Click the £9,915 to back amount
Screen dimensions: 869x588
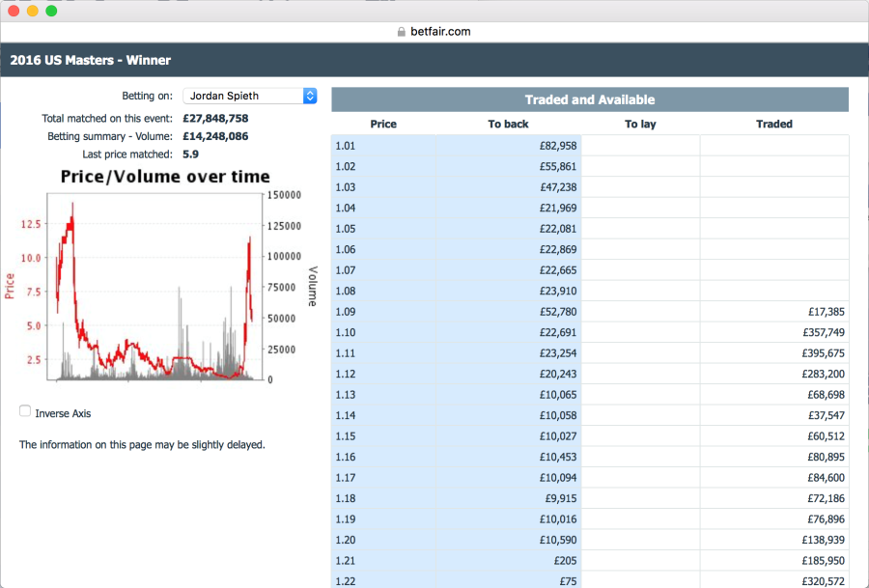coord(561,498)
